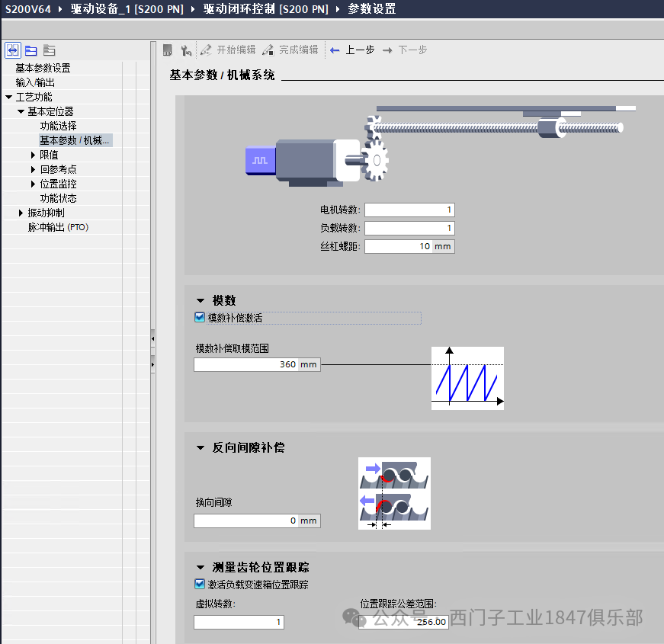This screenshot has width=664, height=644.
Task: Toggle the 激活负载变速箱位置跟踪 checkbox
Action: (x=200, y=585)
